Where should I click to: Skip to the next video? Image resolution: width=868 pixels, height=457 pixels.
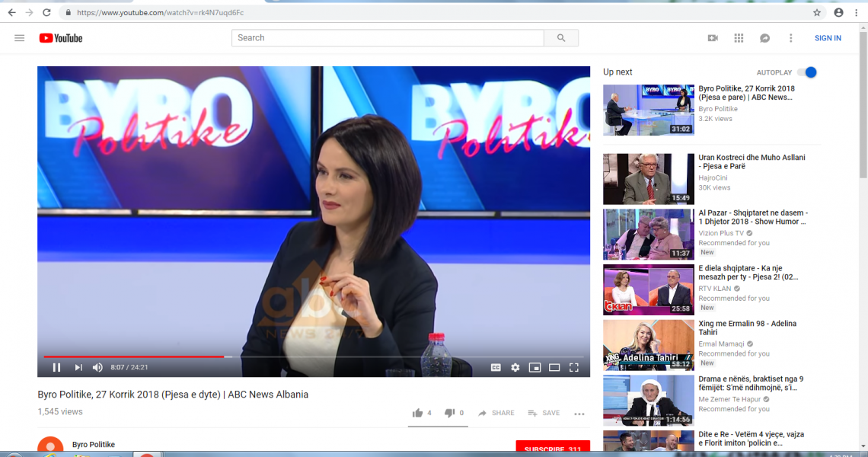pos(78,367)
